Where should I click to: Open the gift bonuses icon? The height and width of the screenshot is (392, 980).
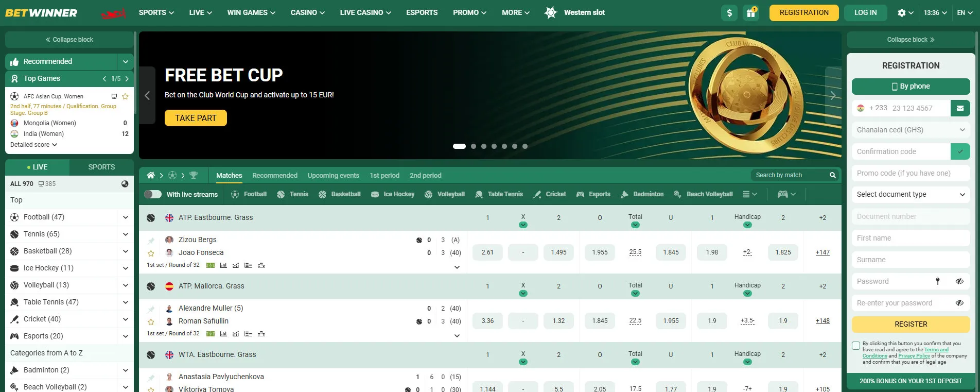tap(751, 13)
